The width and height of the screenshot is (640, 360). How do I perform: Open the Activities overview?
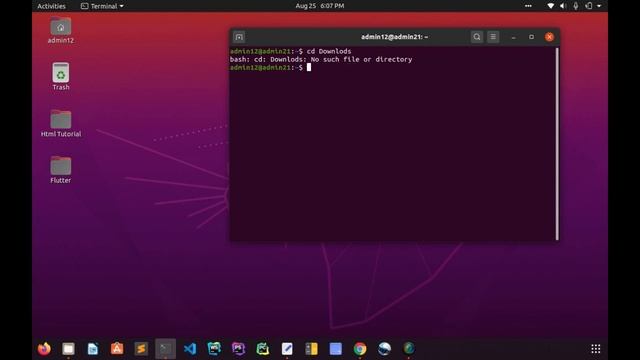[x=51, y=6]
